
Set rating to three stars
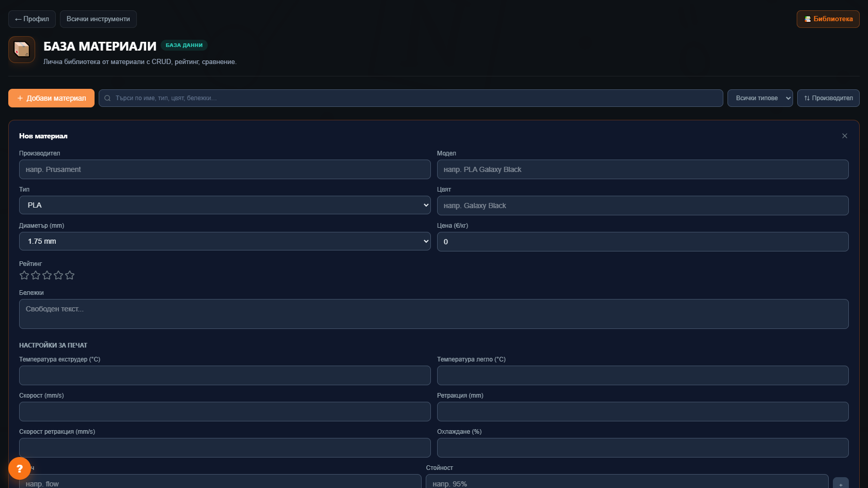pos(47,275)
